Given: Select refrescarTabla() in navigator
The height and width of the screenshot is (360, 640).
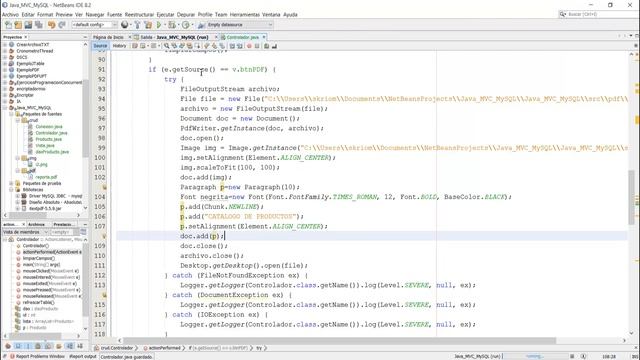Looking at the screenshot, I should 38,302.
